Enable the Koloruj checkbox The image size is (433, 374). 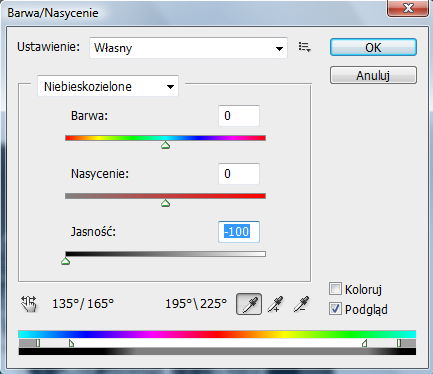(x=335, y=289)
